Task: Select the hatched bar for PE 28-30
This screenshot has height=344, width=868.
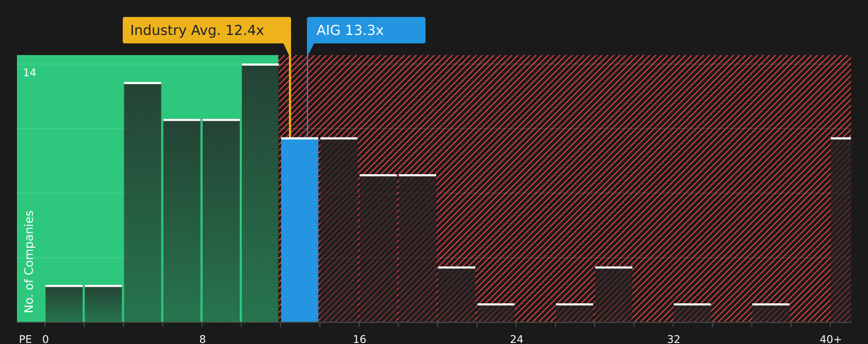Action: [614, 294]
